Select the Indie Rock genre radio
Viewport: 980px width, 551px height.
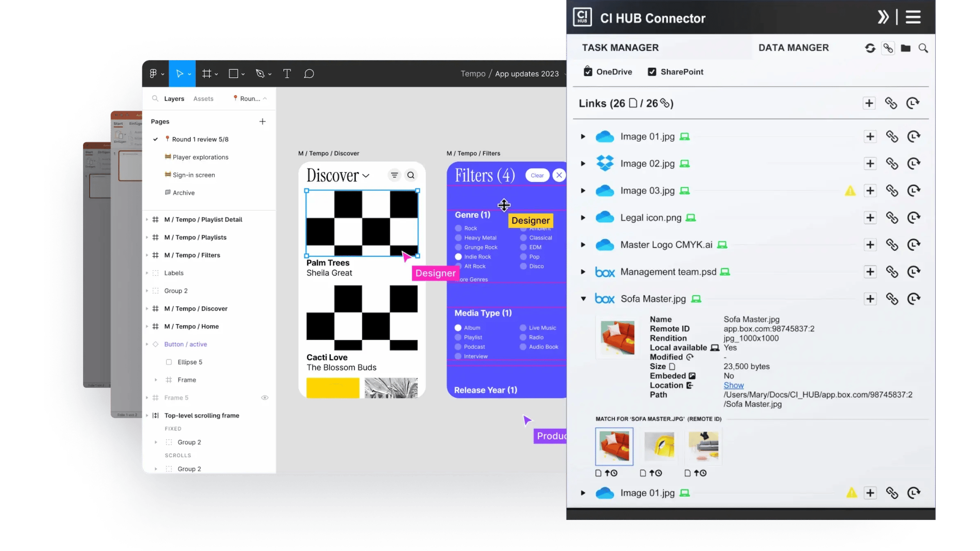[458, 257]
